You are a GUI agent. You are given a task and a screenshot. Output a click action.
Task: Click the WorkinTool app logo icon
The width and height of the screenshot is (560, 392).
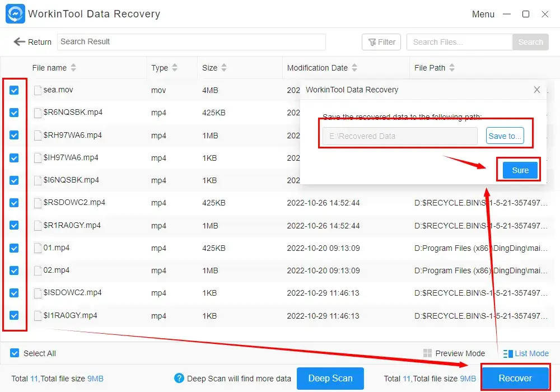tap(15, 13)
